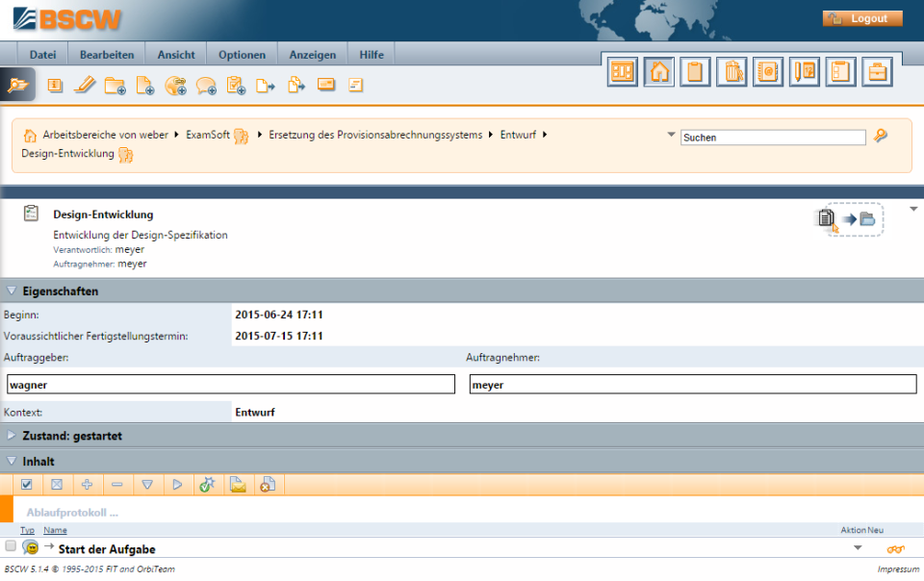Sort list by the Name column header
924x581 pixels.
[55, 530]
